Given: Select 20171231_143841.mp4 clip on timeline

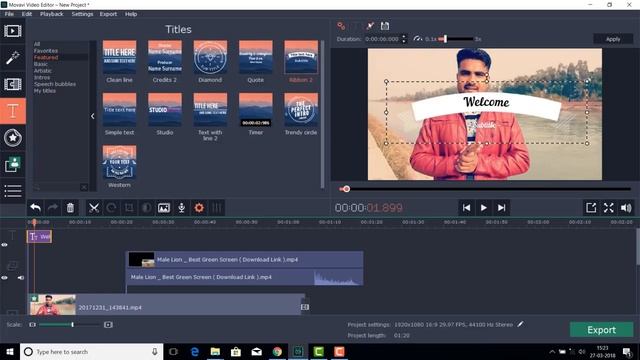Looking at the screenshot, I should pos(167,304).
